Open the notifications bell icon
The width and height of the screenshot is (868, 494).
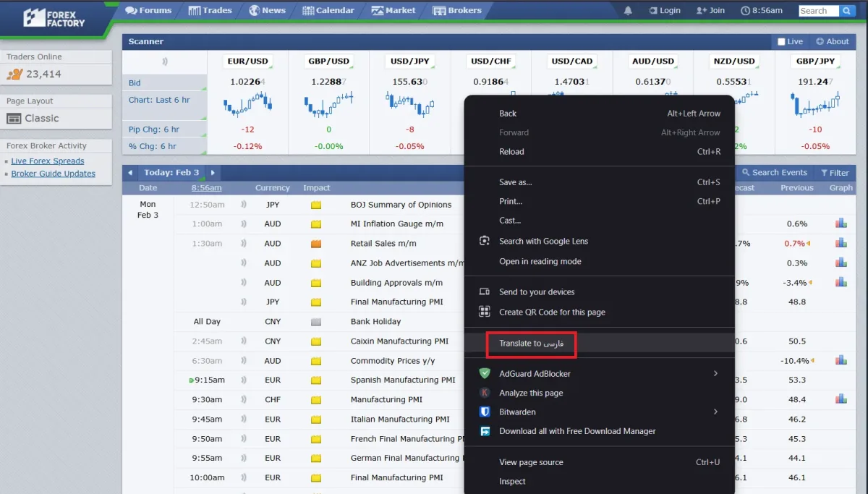pos(628,11)
